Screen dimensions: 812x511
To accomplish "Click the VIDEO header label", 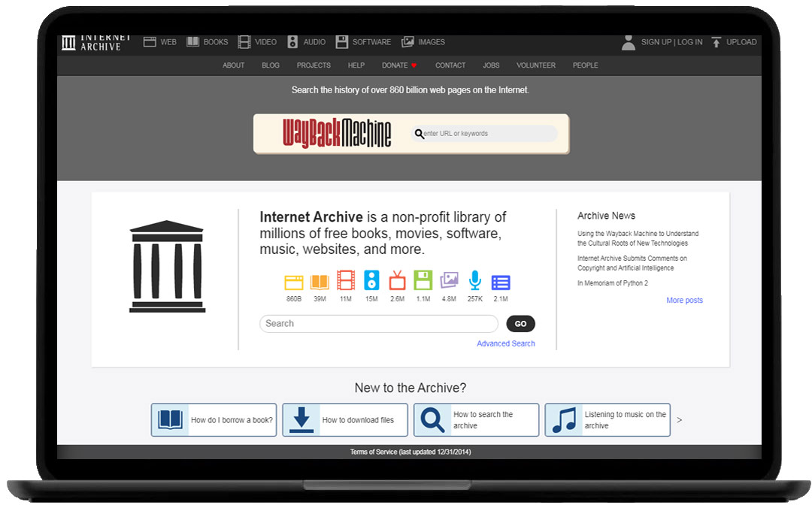I will [265, 42].
